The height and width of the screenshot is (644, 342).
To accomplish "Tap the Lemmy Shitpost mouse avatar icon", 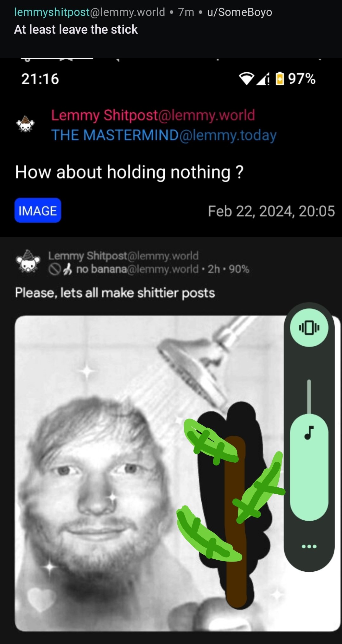I will (26, 125).
